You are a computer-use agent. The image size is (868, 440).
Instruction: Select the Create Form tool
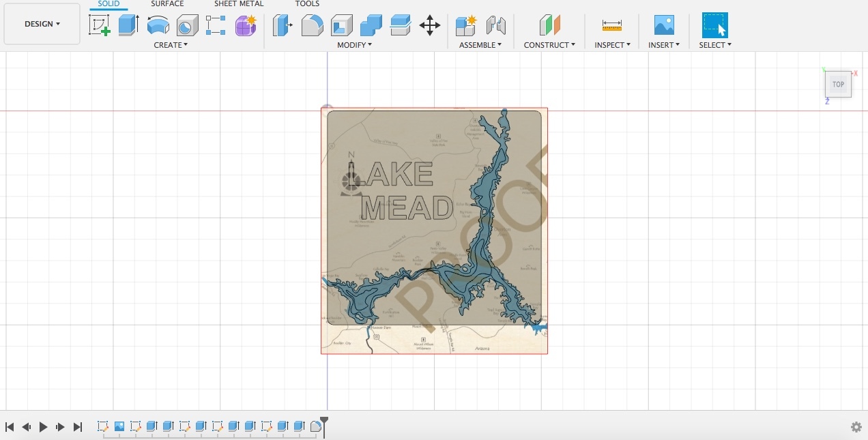(x=246, y=25)
